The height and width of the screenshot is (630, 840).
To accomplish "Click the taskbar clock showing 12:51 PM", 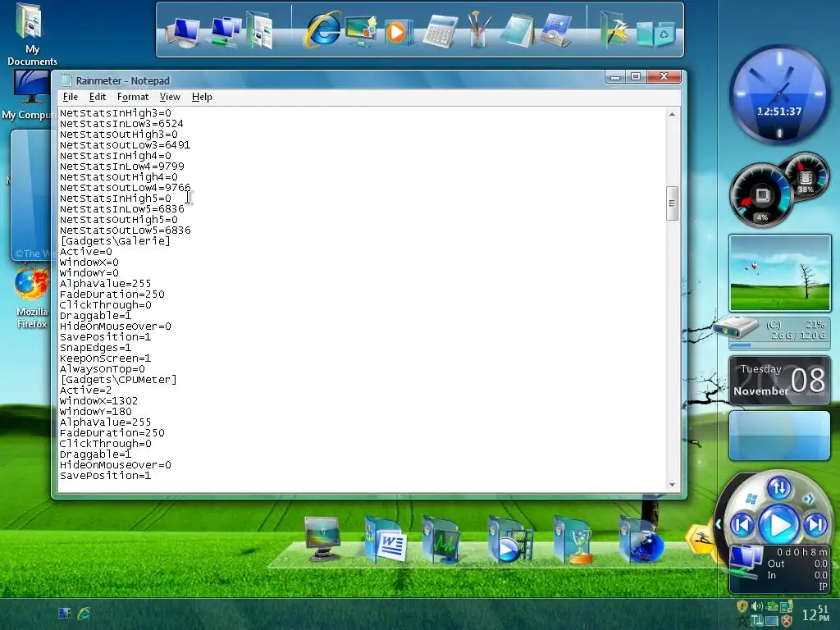I will [815, 614].
